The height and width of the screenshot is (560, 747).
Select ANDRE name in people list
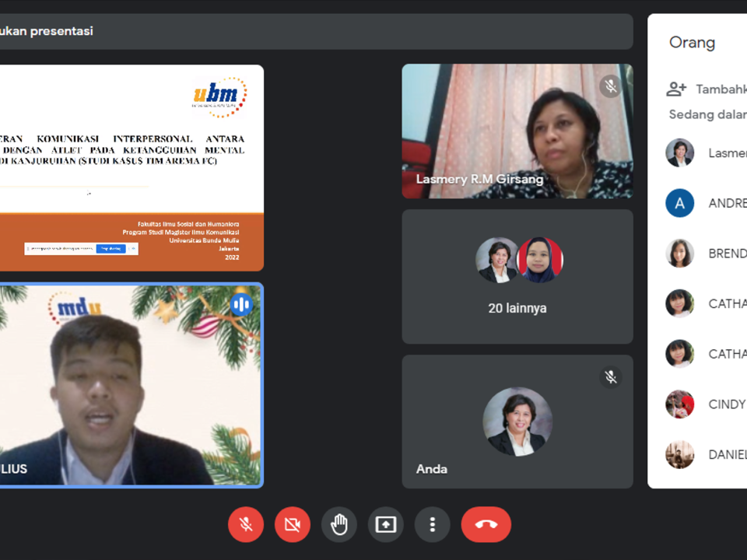point(728,203)
